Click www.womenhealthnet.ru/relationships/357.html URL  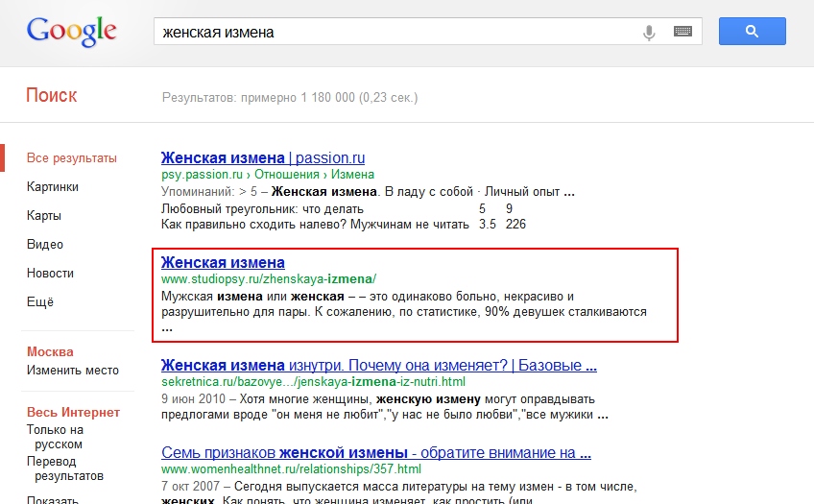[x=291, y=469]
